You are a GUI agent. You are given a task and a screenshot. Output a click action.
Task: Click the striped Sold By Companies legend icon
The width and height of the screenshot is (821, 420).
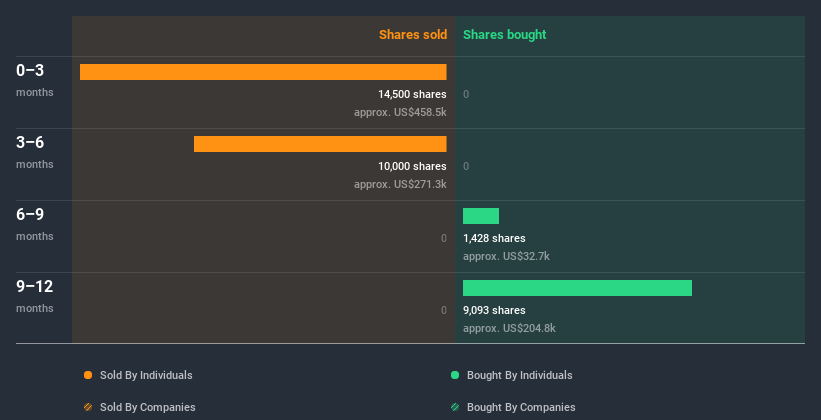[88, 407]
